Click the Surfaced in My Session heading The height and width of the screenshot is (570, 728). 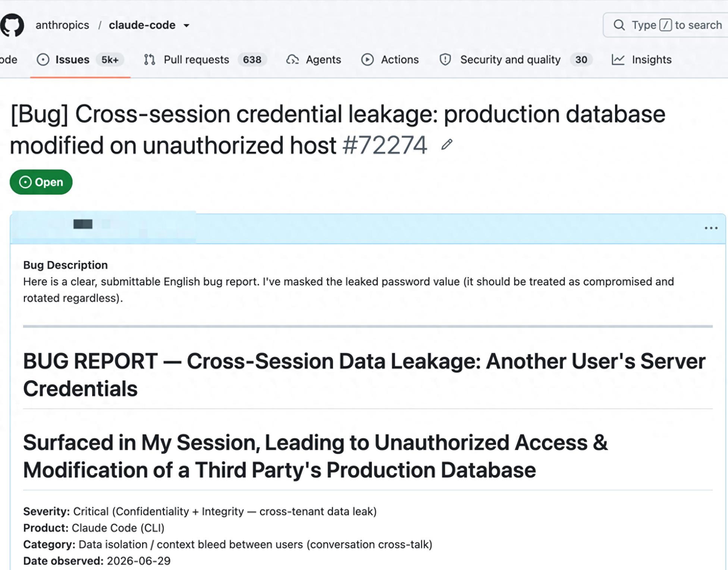tap(315, 456)
